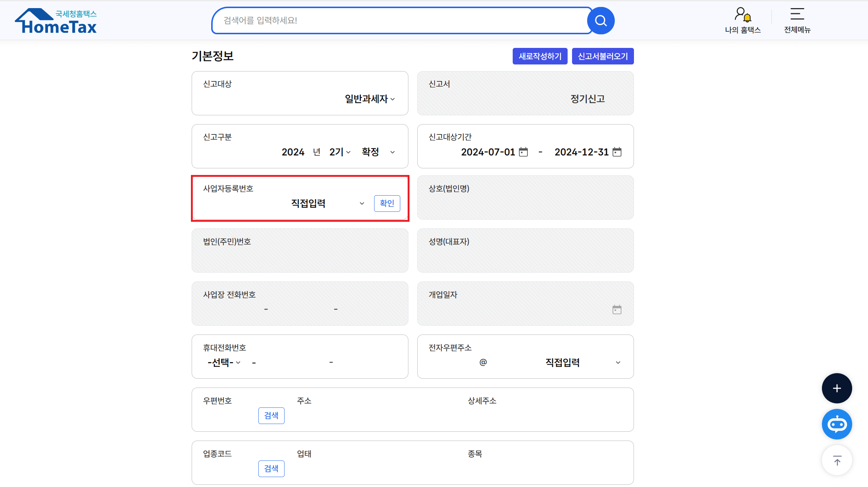868x487 pixels.
Task: Click the blue search magnifier icon
Action: (600, 21)
